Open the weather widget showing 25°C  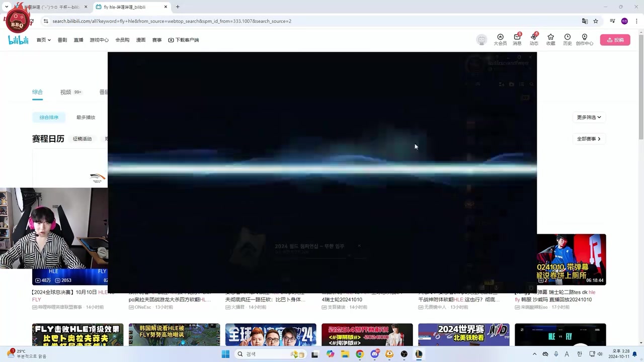[26, 354]
